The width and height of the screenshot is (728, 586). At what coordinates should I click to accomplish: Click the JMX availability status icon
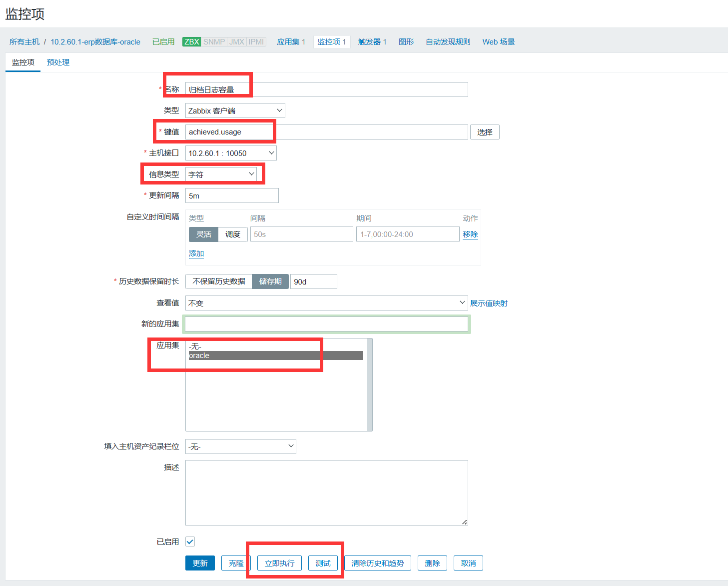(235, 41)
